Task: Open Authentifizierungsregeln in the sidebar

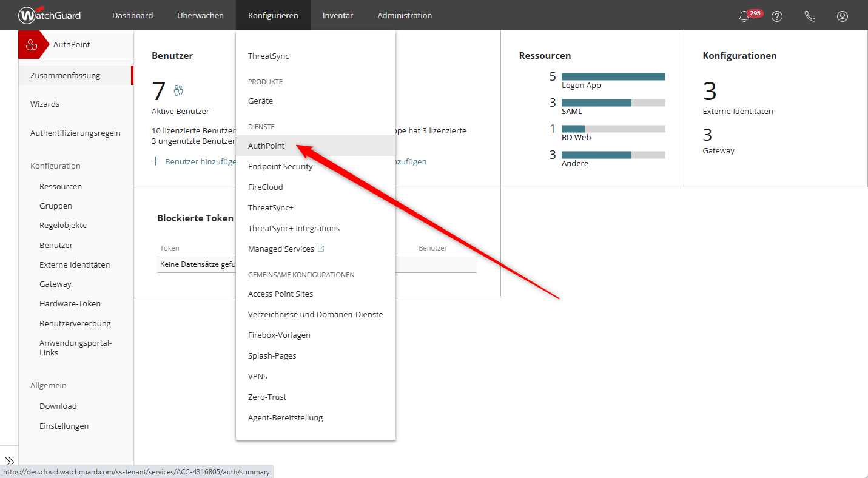Action: click(75, 133)
